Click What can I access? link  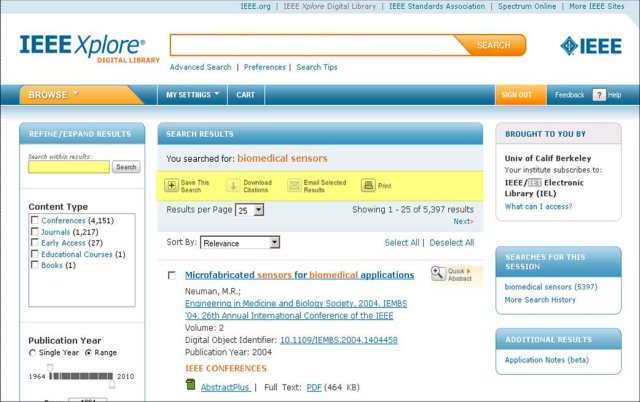(x=538, y=207)
